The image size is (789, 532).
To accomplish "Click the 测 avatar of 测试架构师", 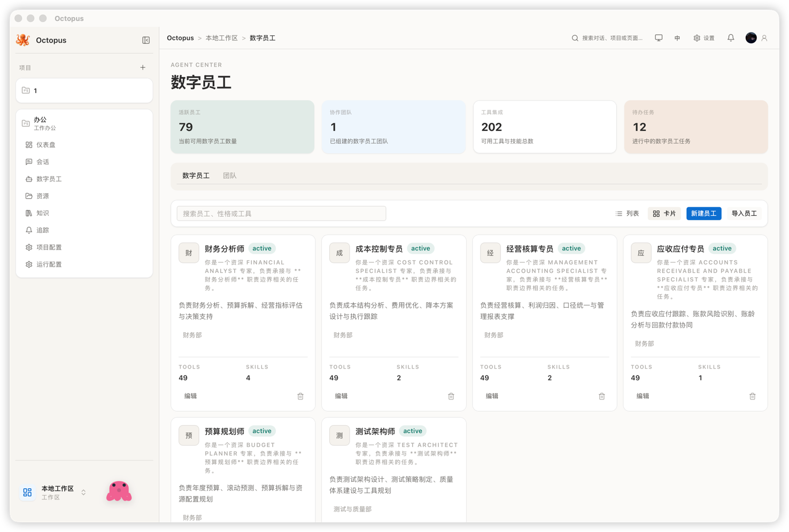I will tap(339, 436).
